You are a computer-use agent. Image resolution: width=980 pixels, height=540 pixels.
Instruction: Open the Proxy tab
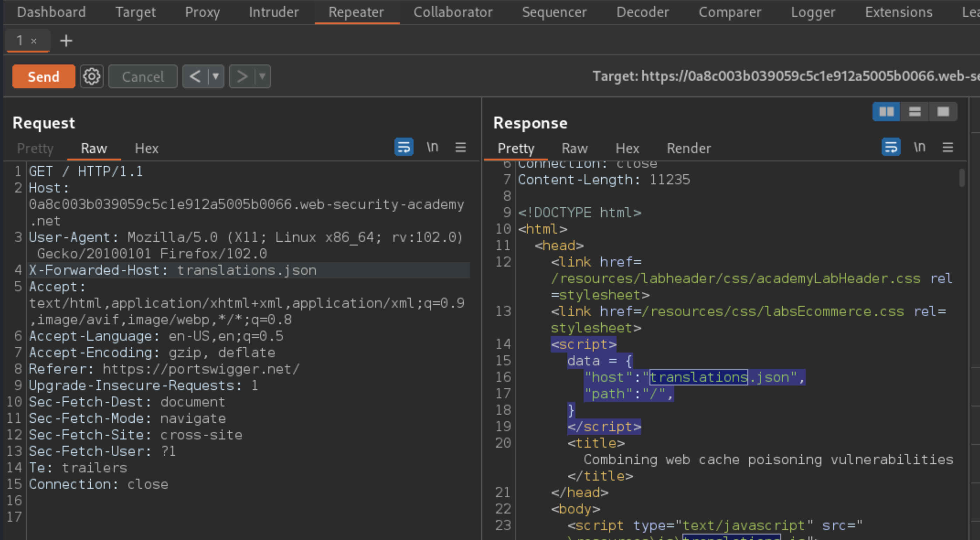point(202,12)
